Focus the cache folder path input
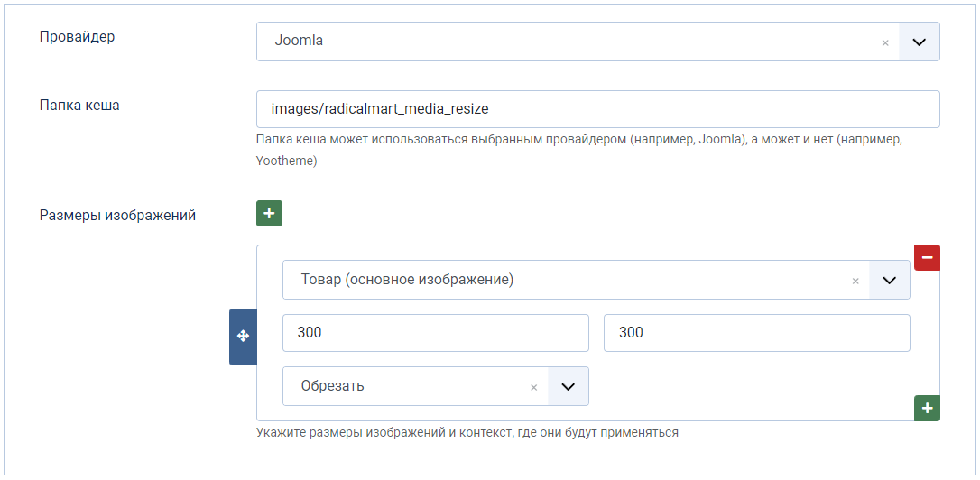The height and width of the screenshot is (480, 980). [597, 109]
